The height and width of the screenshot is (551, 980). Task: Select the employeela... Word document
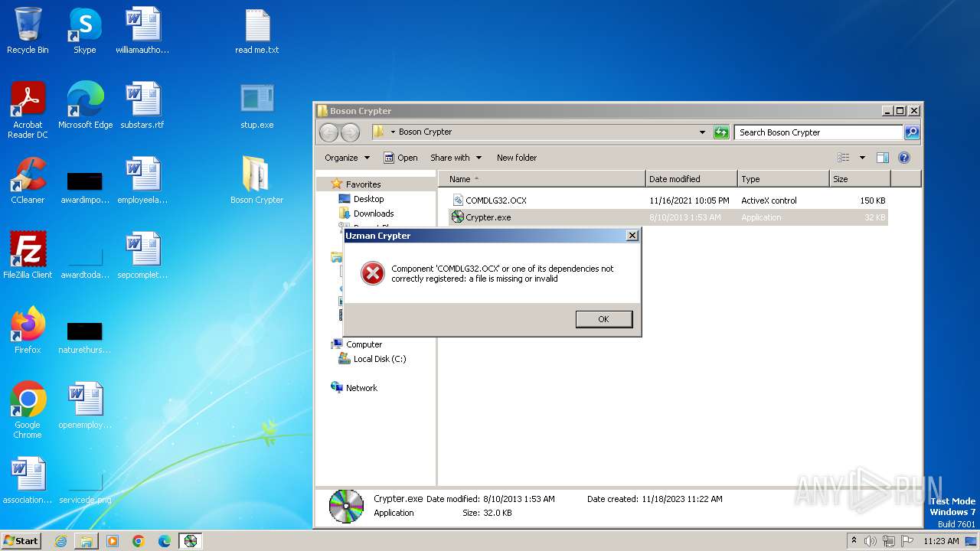142,181
